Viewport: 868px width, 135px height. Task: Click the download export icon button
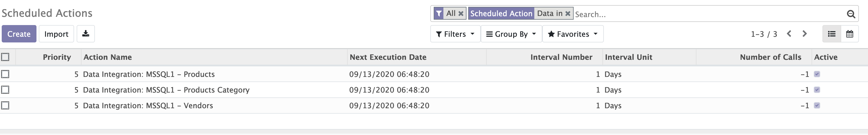(85, 34)
